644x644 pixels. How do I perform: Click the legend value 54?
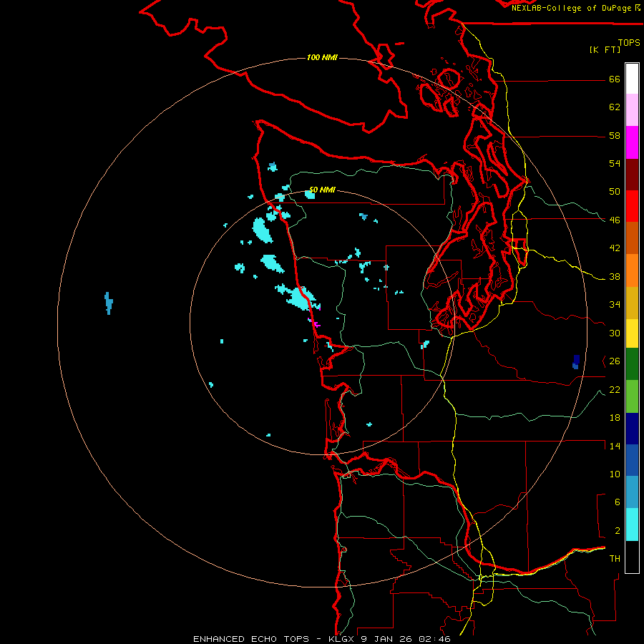[x=615, y=163]
